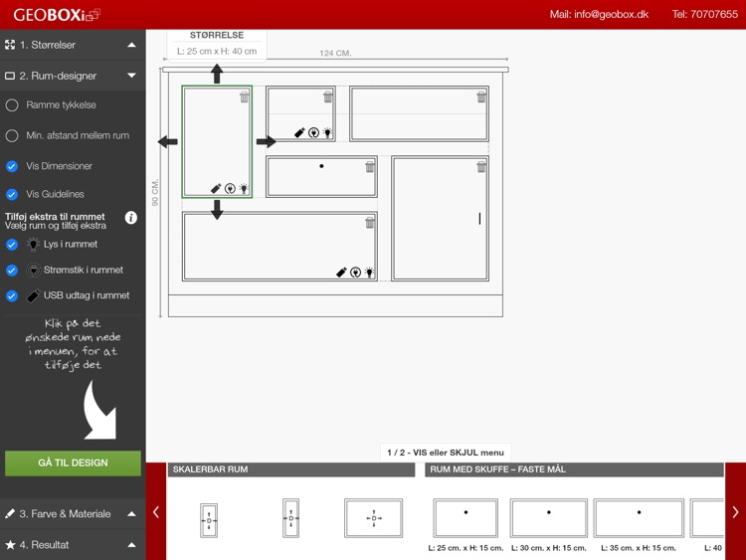The width and height of the screenshot is (746, 560).
Task: Click power socket icon in top-middle room
Action: point(313,132)
